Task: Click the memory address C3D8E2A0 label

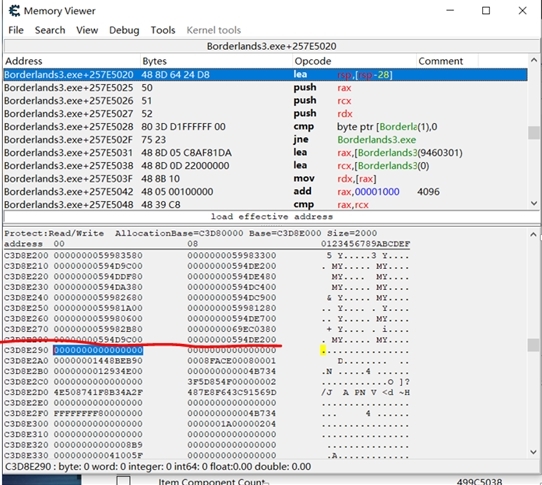Action: pos(26,361)
